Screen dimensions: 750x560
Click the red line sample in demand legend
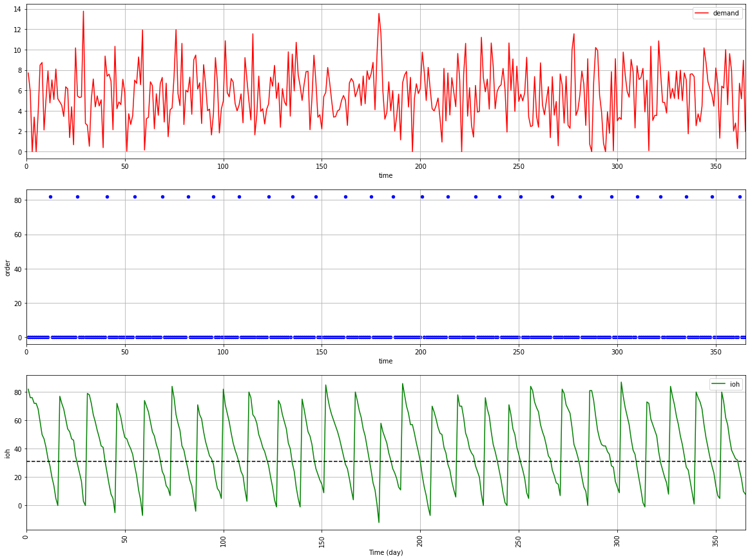coord(702,13)
